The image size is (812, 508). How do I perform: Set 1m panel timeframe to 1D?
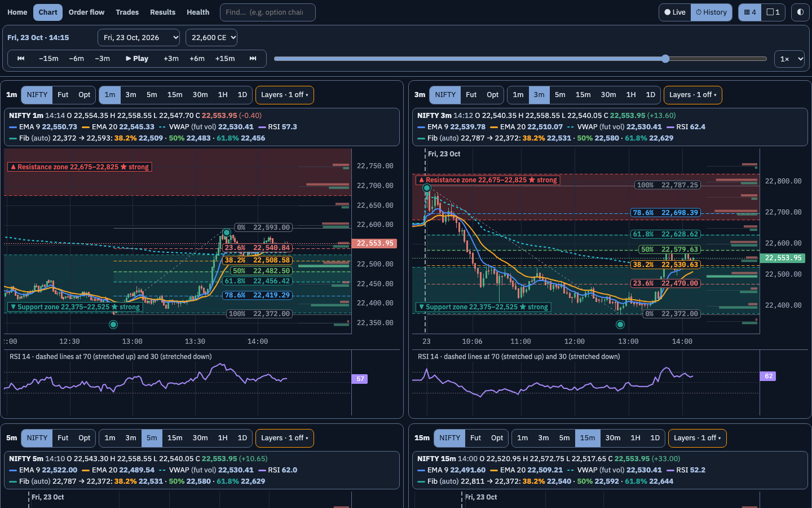tap(242, 95)
